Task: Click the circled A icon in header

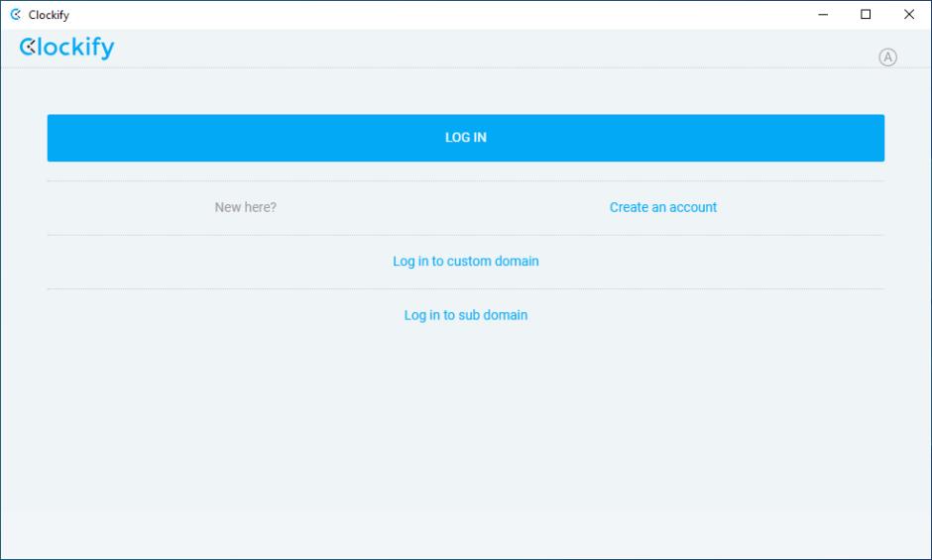Action: pyautogui.click(x=887, y=57)
